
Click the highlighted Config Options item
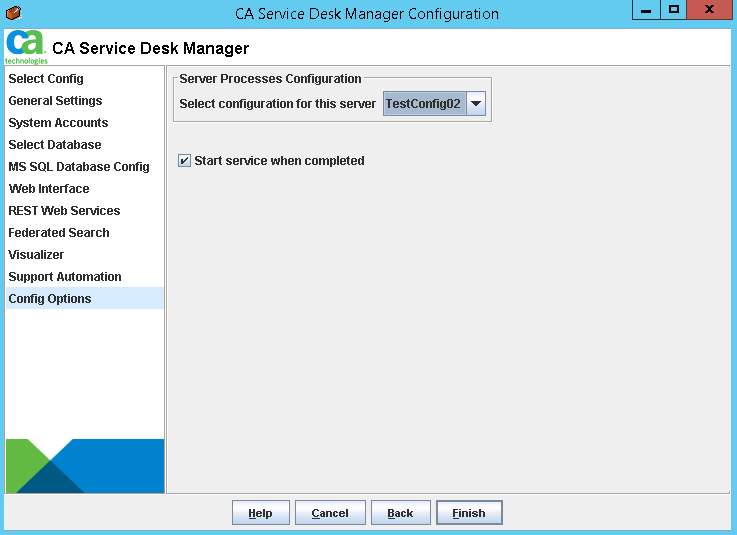click(50, 299)
